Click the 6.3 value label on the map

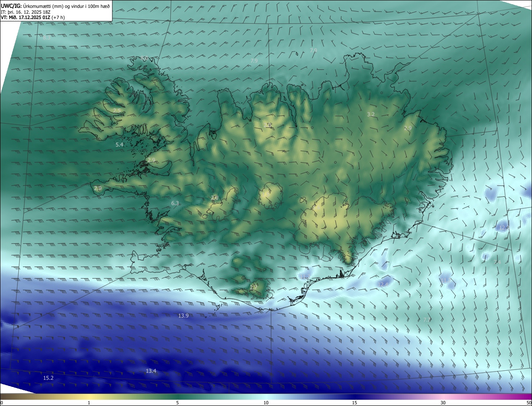175,203
